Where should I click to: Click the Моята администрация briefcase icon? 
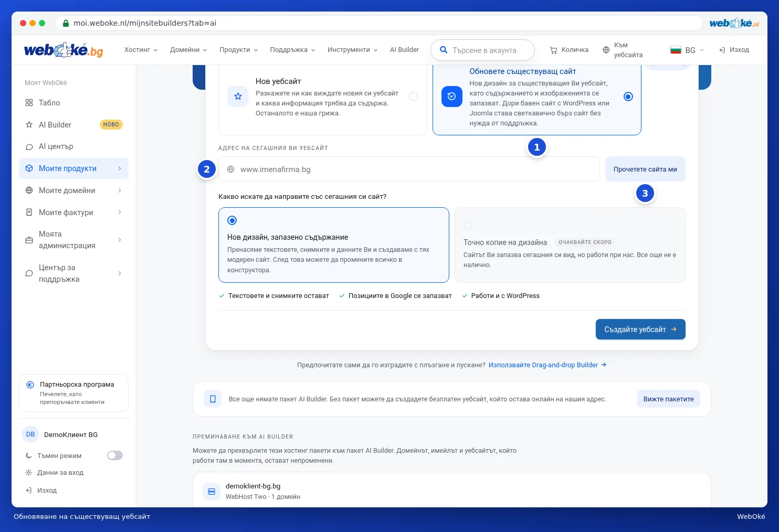[29, 240]
